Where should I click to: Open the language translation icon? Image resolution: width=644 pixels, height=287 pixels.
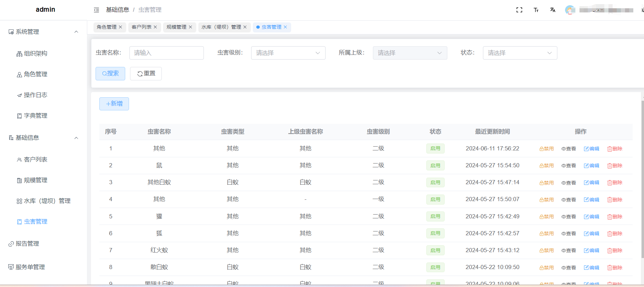click(553, 10)
